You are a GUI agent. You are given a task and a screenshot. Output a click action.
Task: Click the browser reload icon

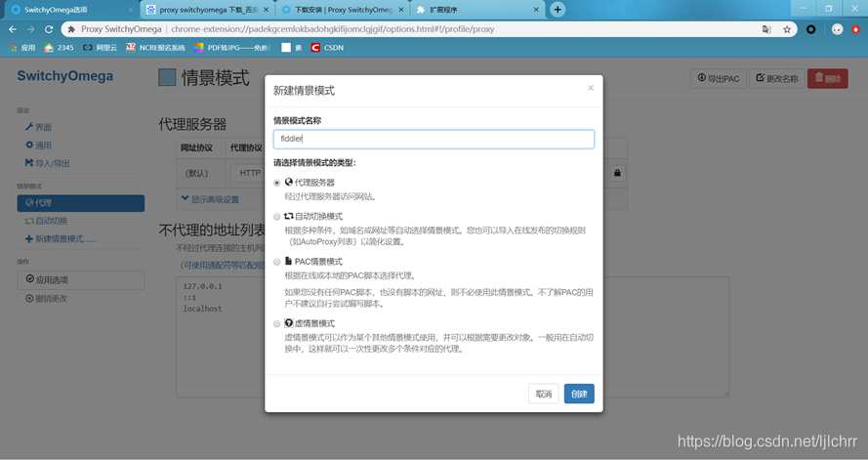49,29
